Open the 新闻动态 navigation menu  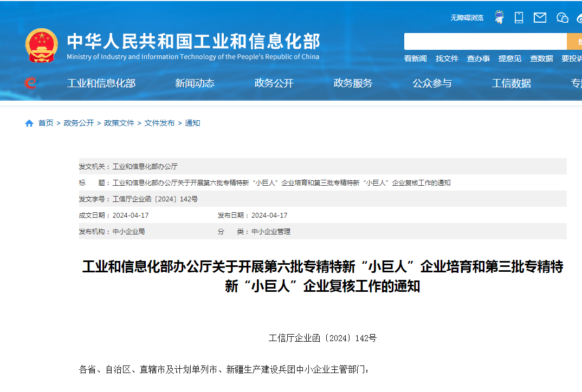pyautogui.click(x=195, y=83)
